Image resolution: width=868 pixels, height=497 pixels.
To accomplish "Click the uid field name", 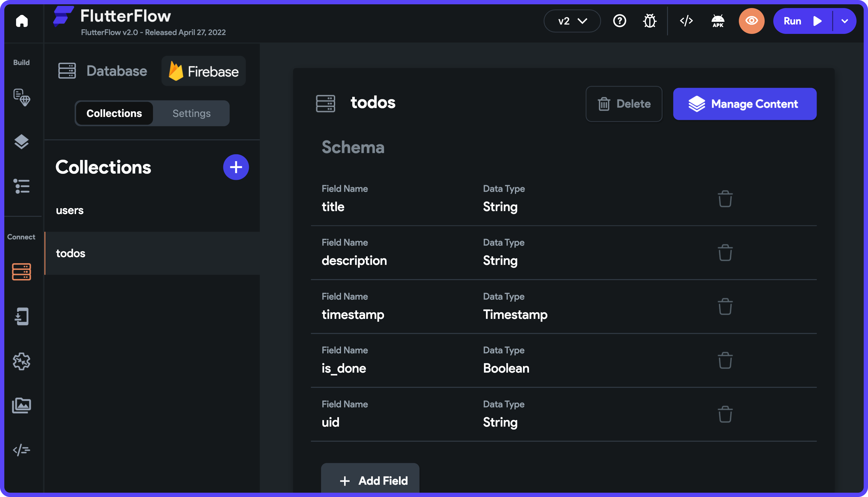I will (x=330, y=423).
